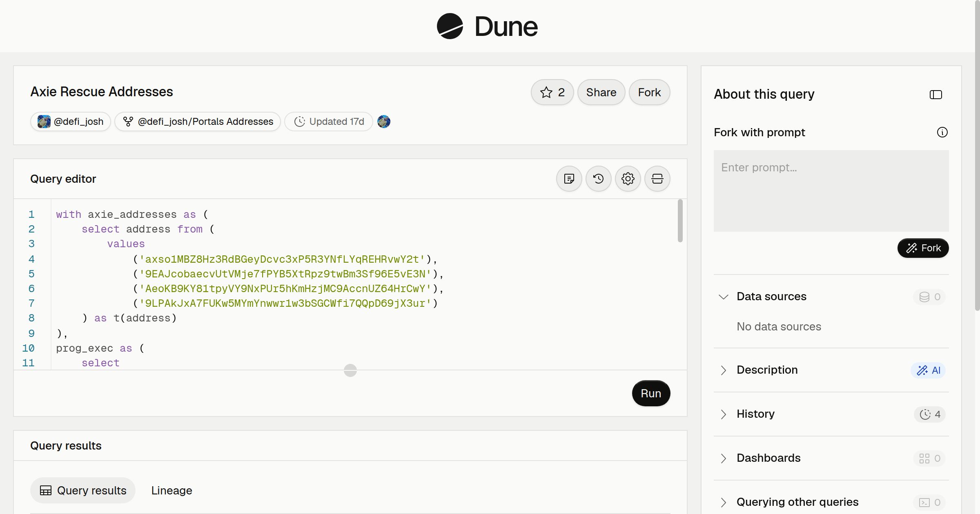980x514 pixels.
Task: Open query settings gear icon
Action: (x=628, y=179)
